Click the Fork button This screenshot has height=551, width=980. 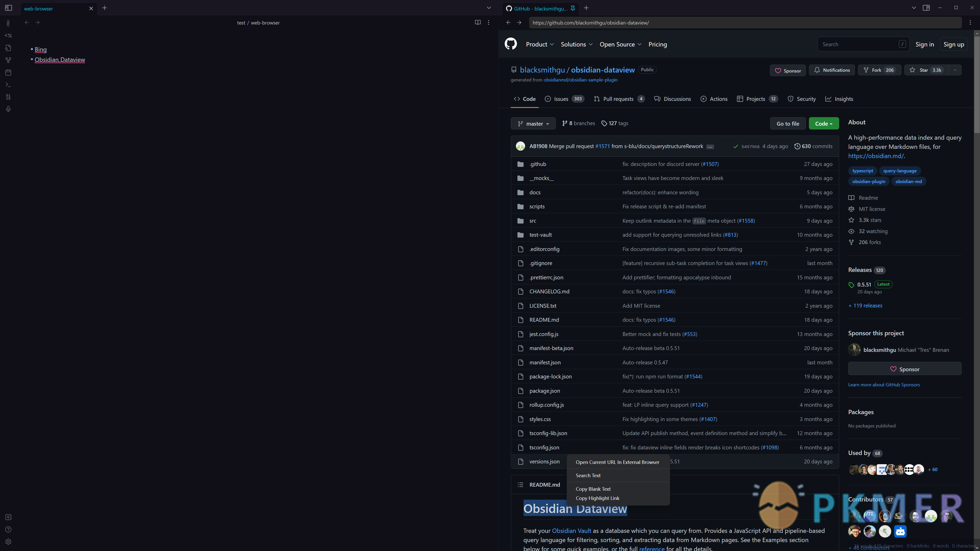coord(879,70)
